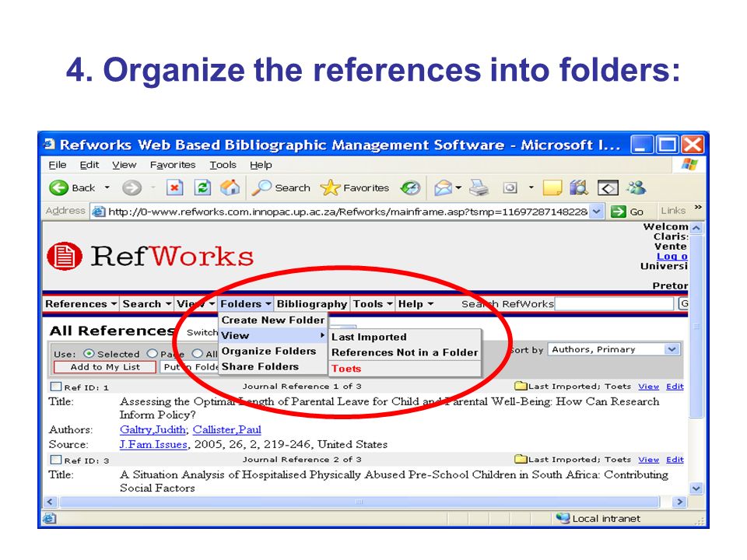Viewport: 747px width, 560px height.
Task: Select the 'Selected' radio button
Action: tap(89, 353)
